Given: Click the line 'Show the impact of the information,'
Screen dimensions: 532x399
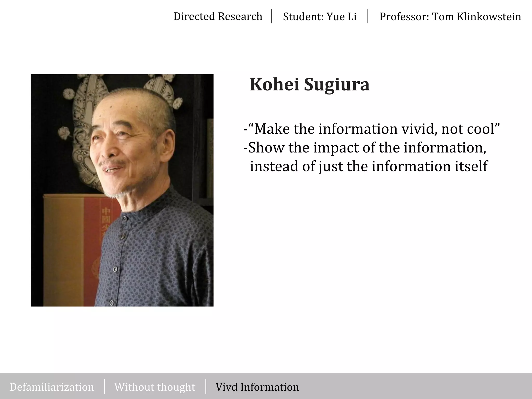Looking at the screenshot, I should [365, 148].
